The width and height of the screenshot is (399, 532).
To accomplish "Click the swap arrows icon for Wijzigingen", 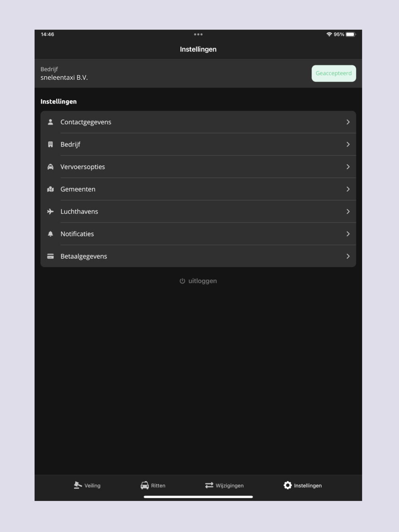I will point(209,485).
